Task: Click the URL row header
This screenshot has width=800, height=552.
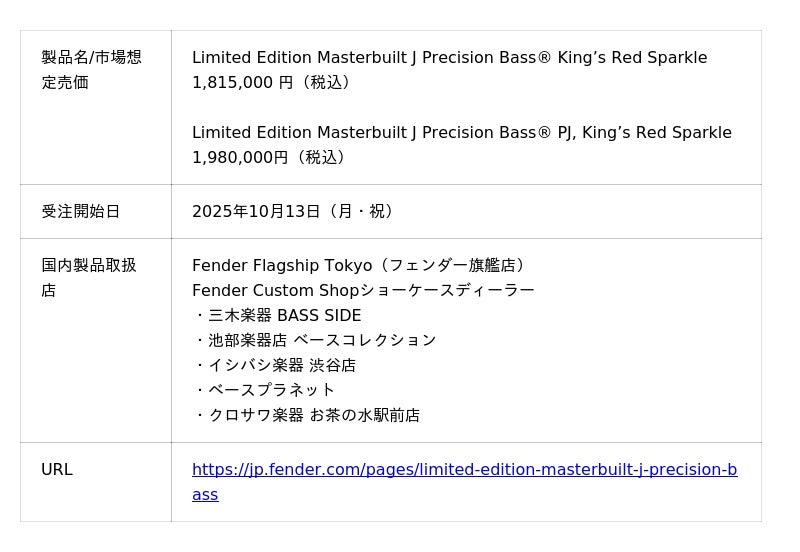Action: tap(57, 470)
